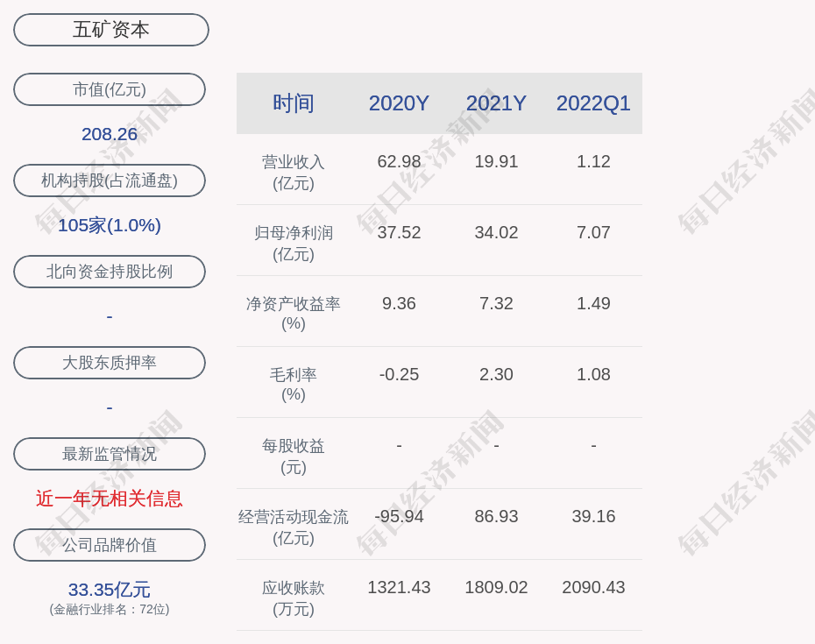Click the 每股收益 dash in the 2021Y column
Image resolution: width=815 pixels, height=644 pixels.
pyautogui.click(x=496, y=446)
